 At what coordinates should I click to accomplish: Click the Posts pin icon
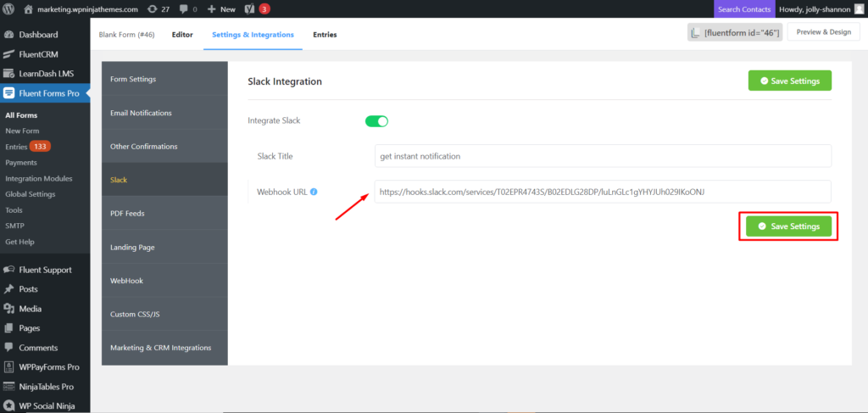pos(8,289)
